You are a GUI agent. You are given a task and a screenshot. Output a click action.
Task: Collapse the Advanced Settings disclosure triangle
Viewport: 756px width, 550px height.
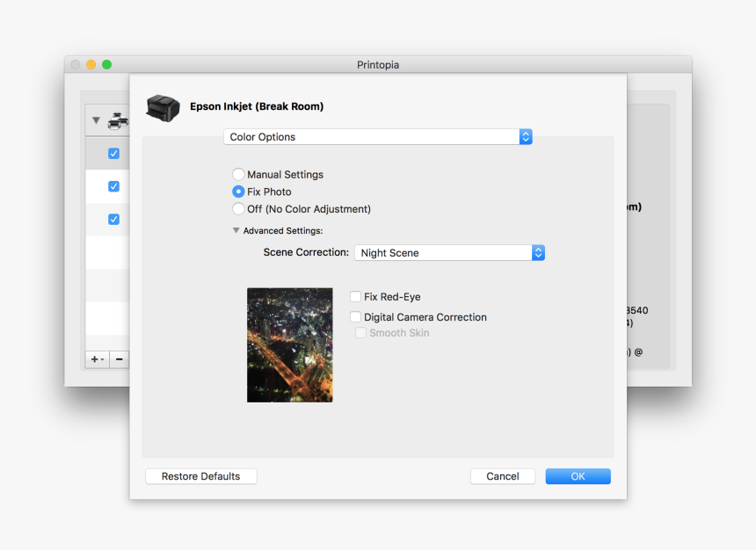click(x=236, y=231)
